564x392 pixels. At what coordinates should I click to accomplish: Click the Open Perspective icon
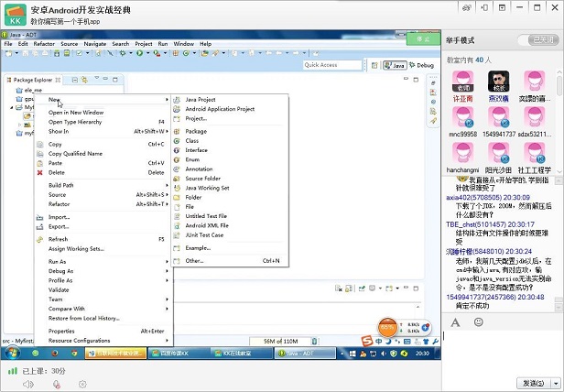coord(374,65)
